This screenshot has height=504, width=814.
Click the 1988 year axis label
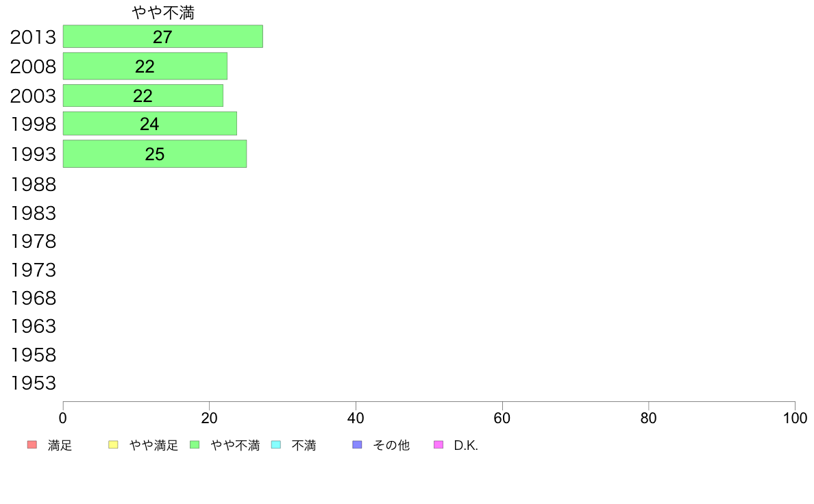tap(33, 184)
